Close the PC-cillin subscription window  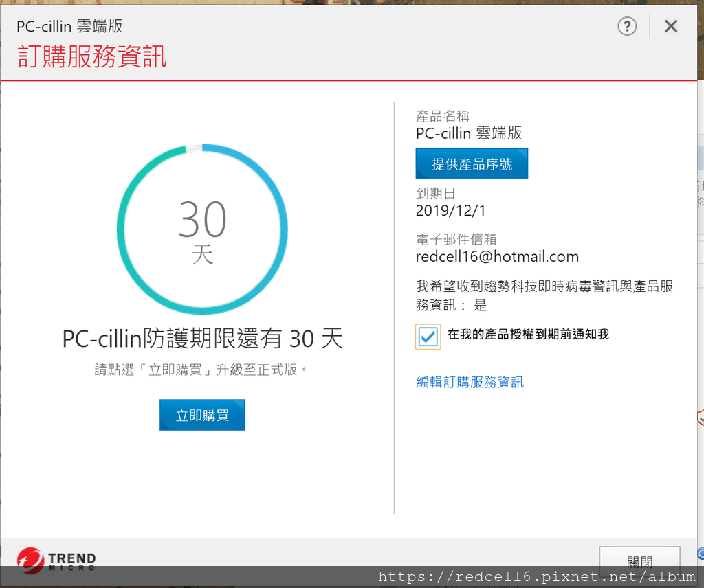671,27
